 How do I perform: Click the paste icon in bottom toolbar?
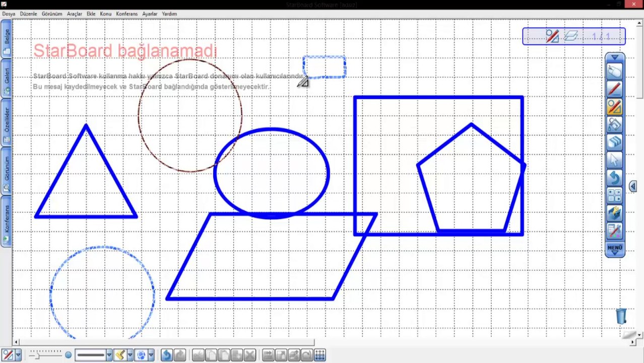coord(224,355)
